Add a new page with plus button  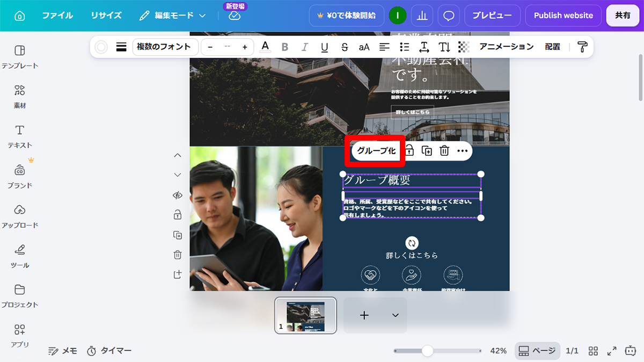(x=364, y=315)
